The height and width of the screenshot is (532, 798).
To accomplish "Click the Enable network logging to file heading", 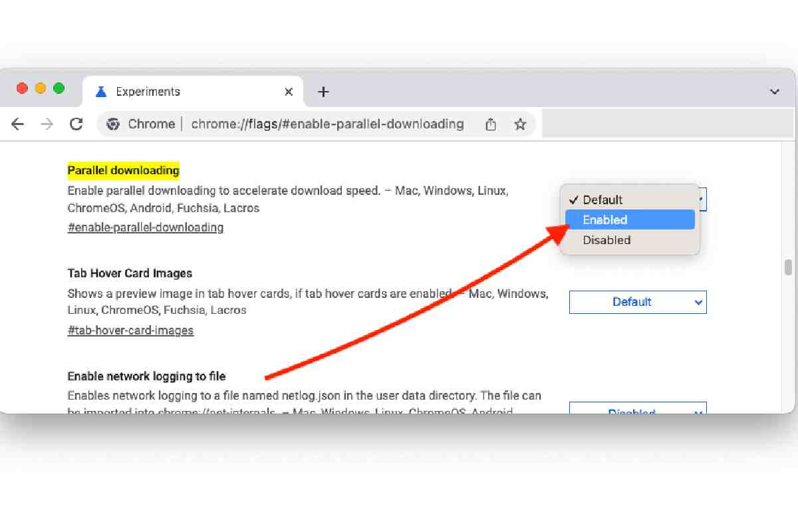I will coord(147,376).
